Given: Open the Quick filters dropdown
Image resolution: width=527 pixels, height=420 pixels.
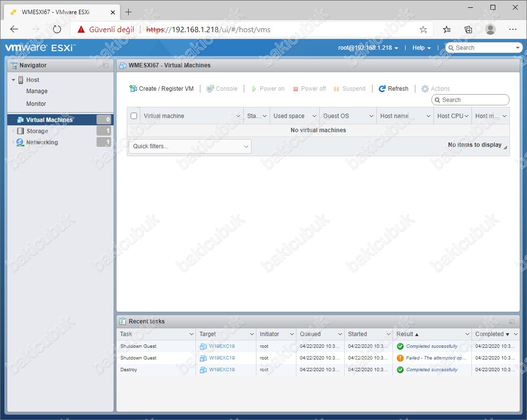Looking at the screenshot, I should tap(190, 147).
